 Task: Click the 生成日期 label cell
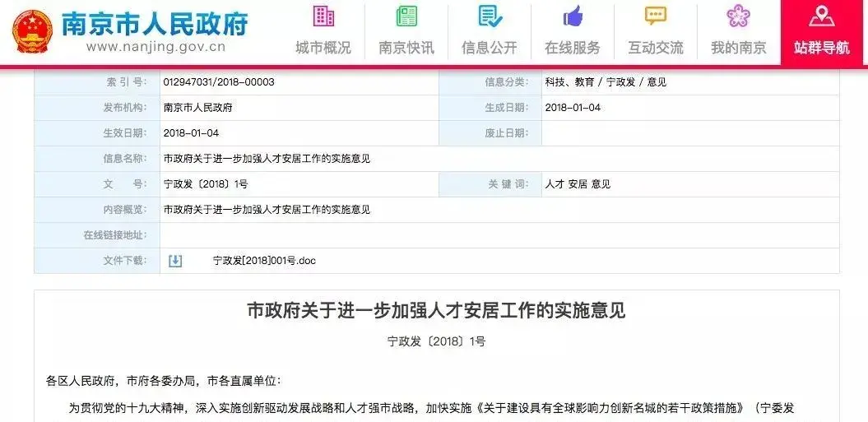click(490, 108)
